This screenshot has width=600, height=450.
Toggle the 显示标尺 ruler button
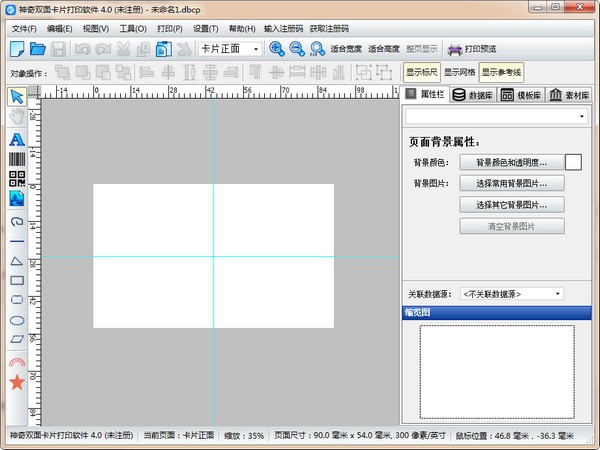421,72
